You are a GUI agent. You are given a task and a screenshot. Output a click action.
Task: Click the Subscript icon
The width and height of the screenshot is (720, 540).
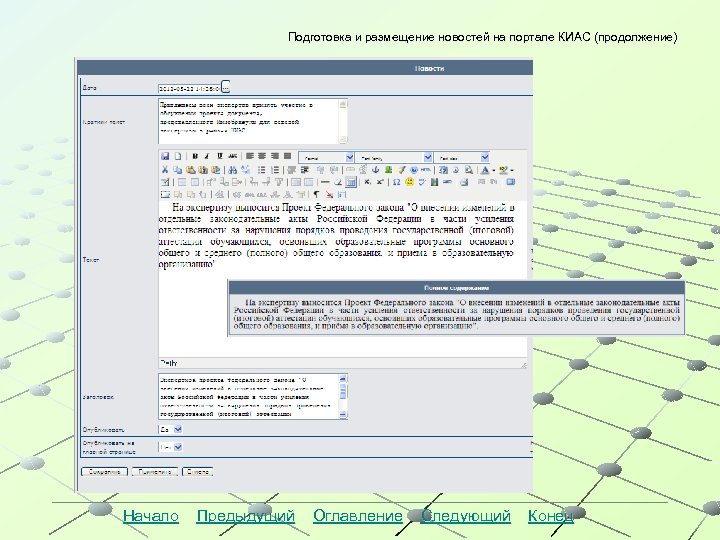pos(367,182)
